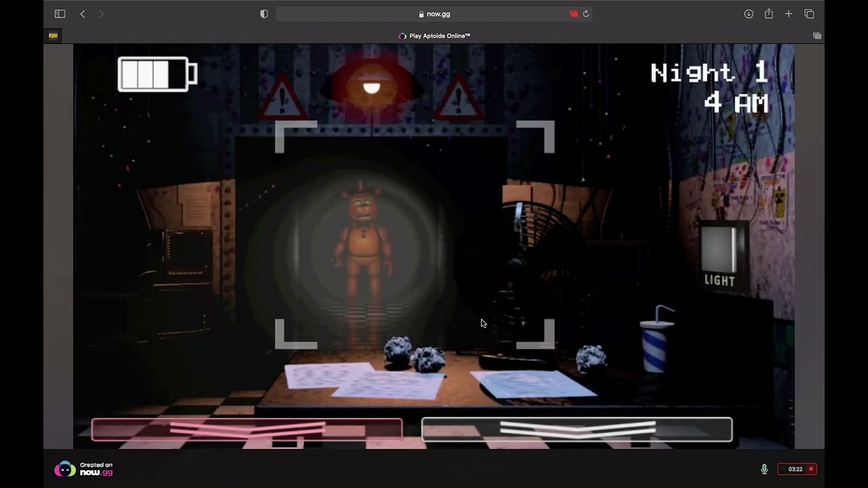Select the pinned KBH tab
This screenshot has height=488, width=868.
pos(53,36)
